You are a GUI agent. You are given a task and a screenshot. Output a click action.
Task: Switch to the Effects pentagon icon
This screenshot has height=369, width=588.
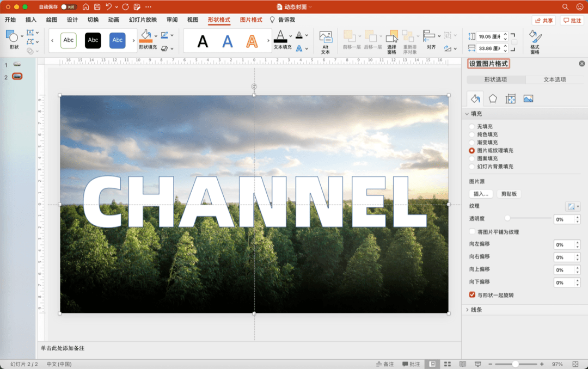[493, 99]
